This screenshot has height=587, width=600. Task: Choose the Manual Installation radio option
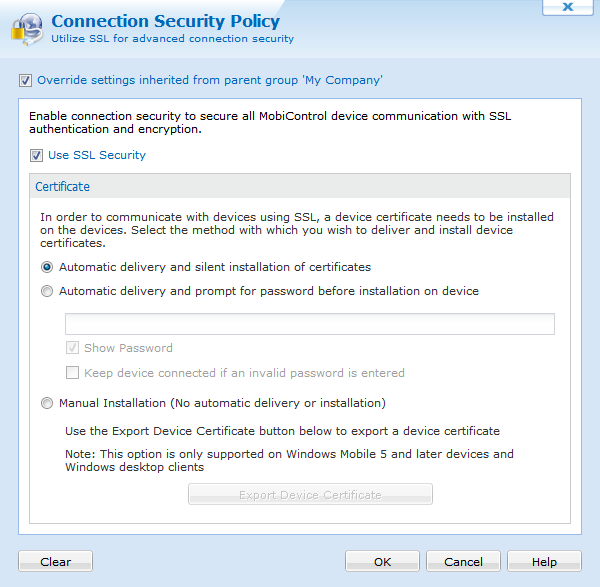click(47, 403)
